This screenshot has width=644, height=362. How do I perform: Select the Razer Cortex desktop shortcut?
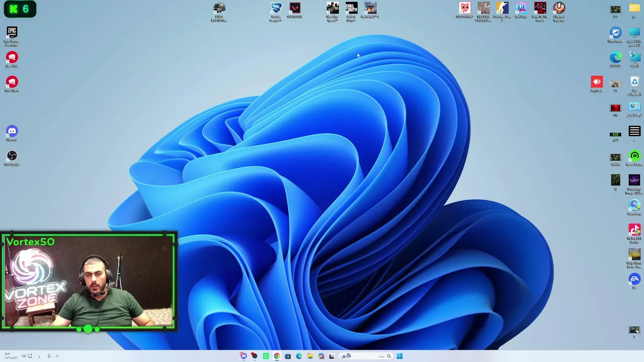pyautogui.click(x=634, y=158)
